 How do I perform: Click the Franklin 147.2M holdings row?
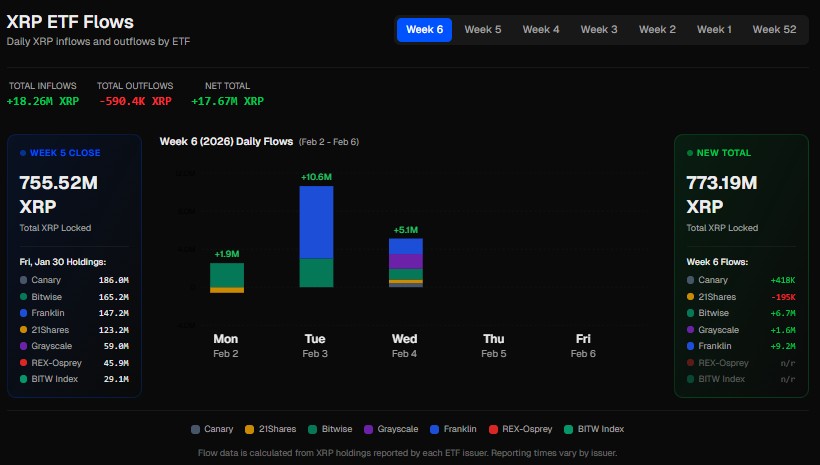(x=74, y=313)
